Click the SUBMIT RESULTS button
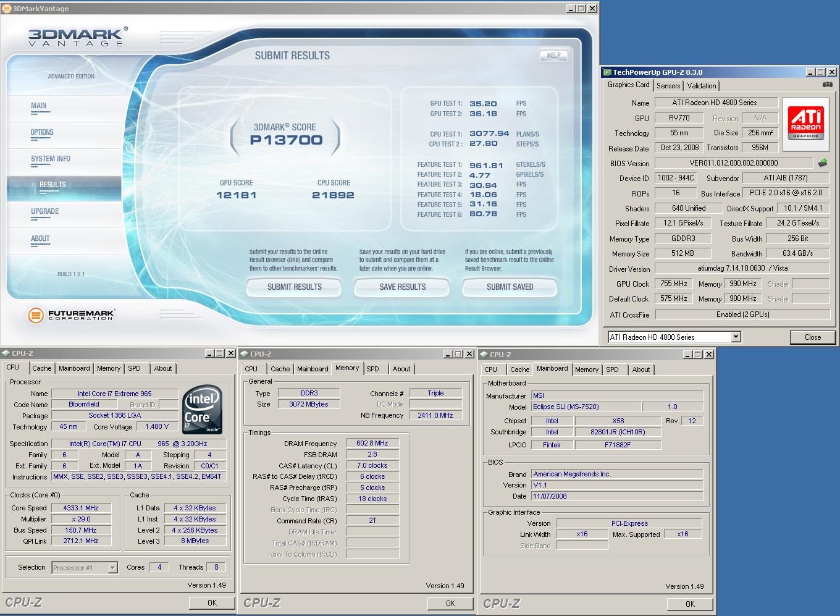The width and height of the screenshot is (840, 616). point(294,287)
